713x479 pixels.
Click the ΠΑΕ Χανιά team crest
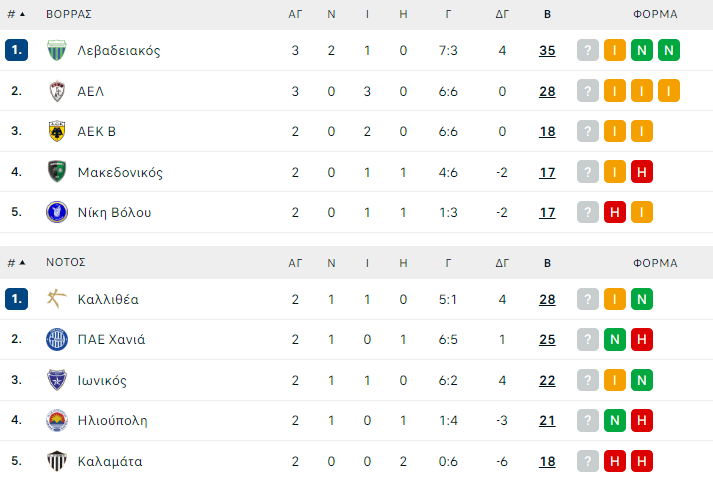tap(57, 339)
